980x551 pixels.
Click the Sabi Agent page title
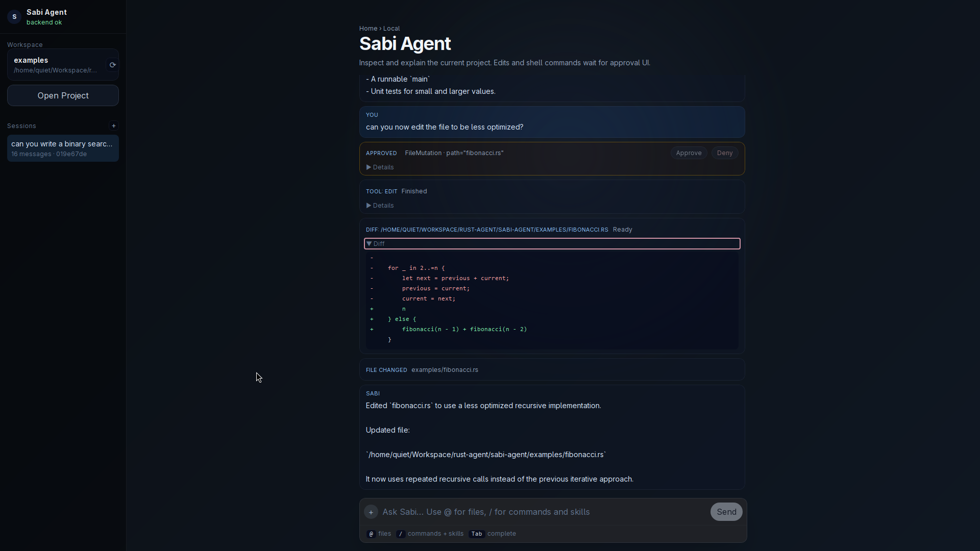point(405,44)
